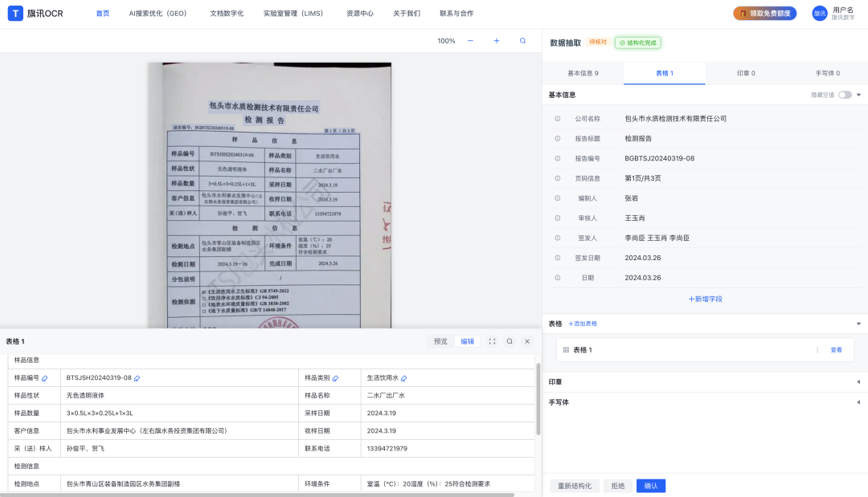Click the search icon in 表格 1 panel
This screenshot has height=497, width=868.
point(510,341)
